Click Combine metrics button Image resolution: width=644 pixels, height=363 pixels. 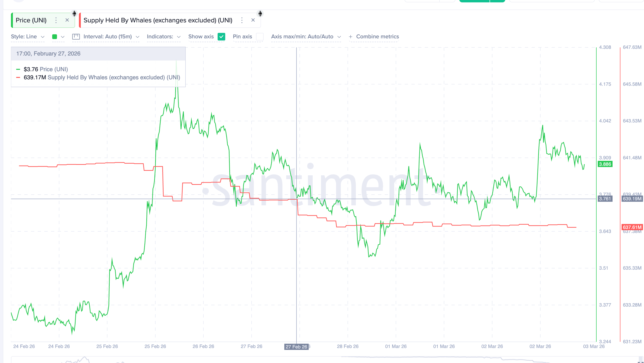pyautogui.click(x=377, y=37)
